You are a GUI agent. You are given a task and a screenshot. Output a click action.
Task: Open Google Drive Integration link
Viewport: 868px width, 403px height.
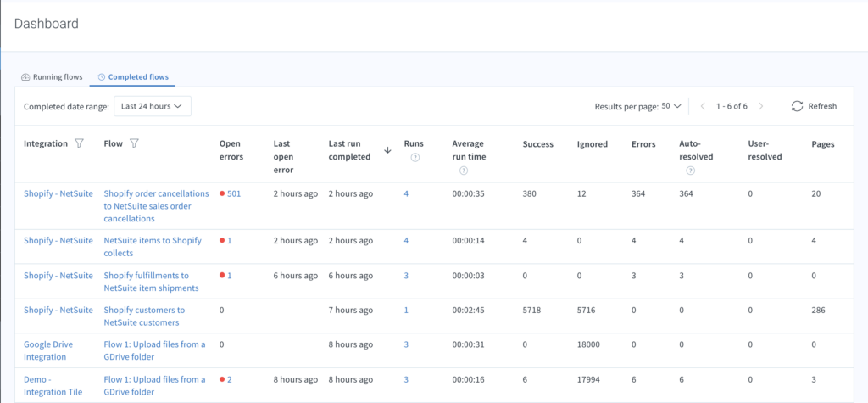48,350
